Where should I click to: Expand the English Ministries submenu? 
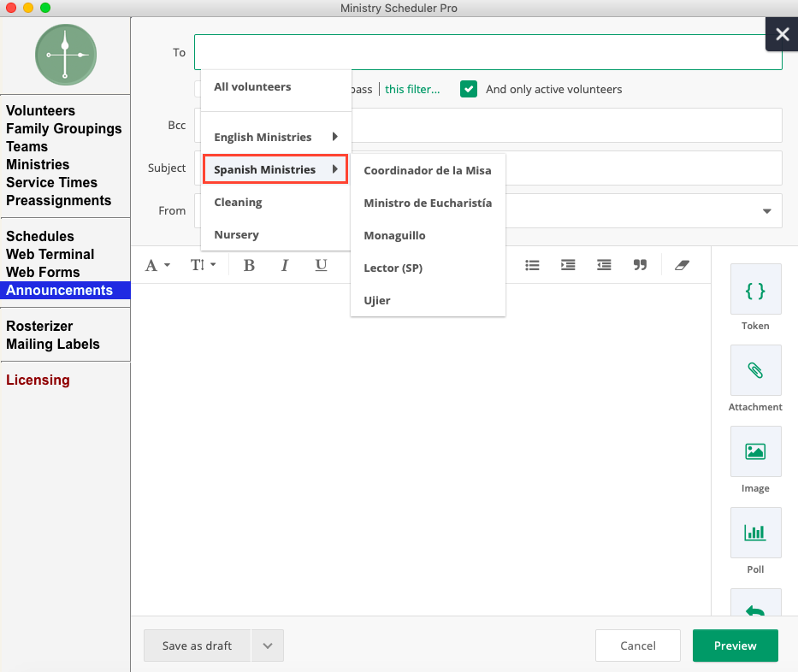(x=275, y=137)
